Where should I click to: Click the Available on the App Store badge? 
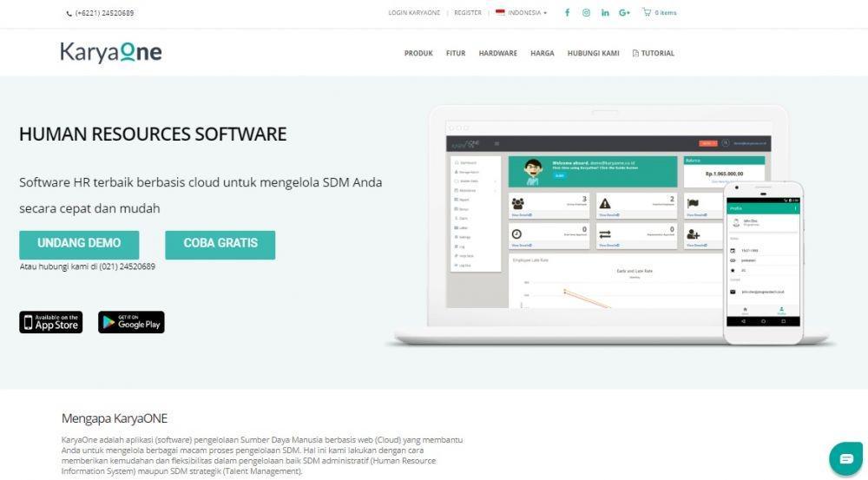[x=51, y=322]
